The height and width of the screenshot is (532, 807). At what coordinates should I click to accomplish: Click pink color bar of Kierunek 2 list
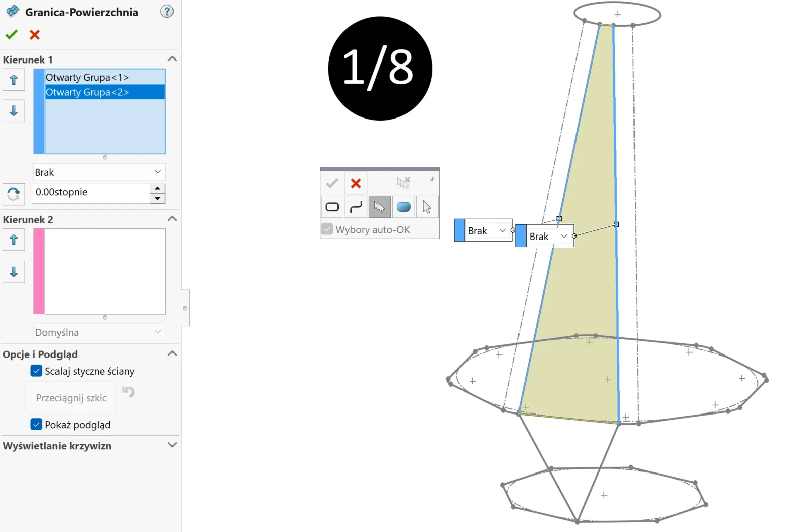click(39, 271)
